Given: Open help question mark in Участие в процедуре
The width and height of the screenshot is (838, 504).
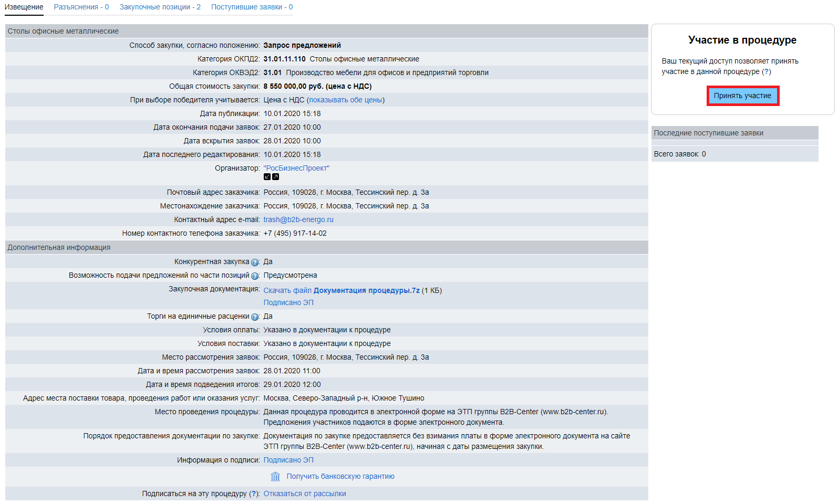Looking at the screenshot, I should click(767, 72).
